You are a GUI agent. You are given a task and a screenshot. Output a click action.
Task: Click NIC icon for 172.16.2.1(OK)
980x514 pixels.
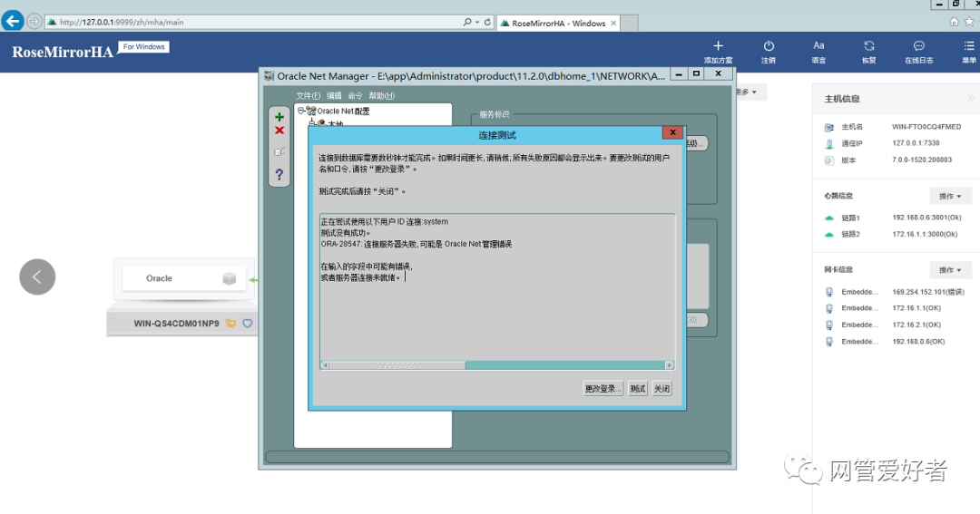click(829, 325)
